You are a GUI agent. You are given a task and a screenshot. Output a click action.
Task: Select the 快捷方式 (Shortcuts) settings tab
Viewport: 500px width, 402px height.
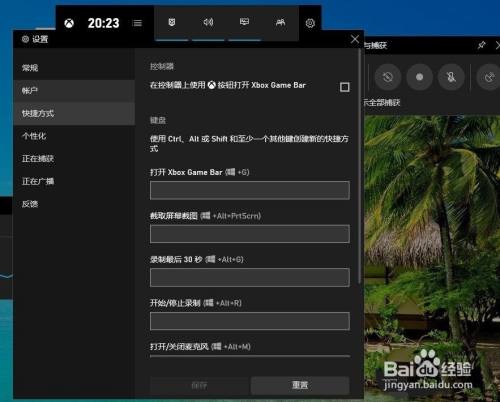point(74,113)
